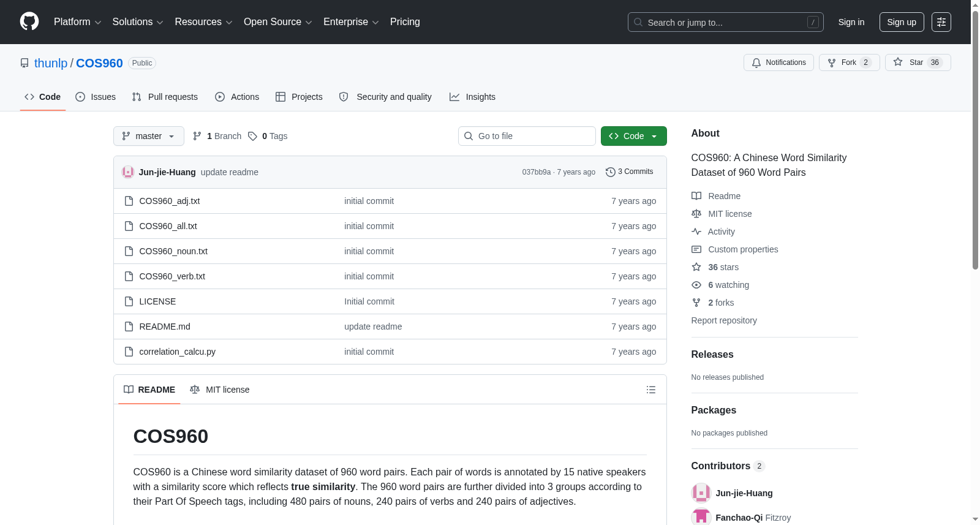This screenshot has height=525, width=980.
Task: Open the 3 Commits history link
Action: [629, 172]
